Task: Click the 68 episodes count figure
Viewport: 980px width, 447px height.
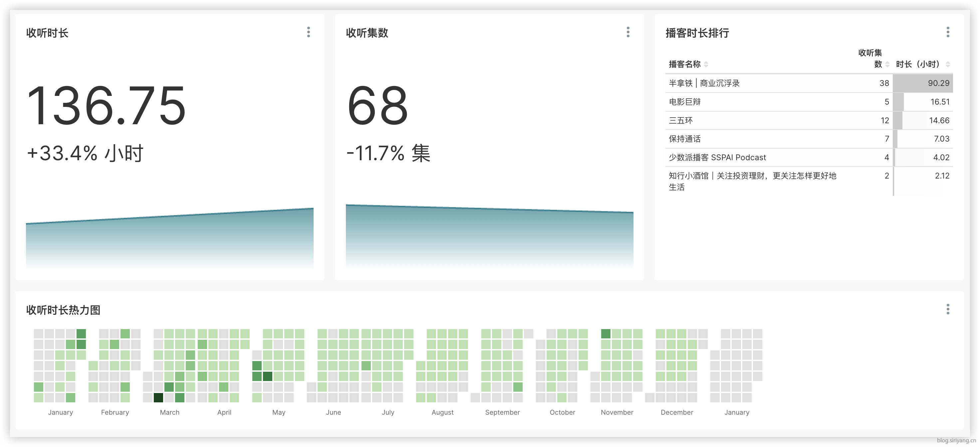Action: point(377,106)
